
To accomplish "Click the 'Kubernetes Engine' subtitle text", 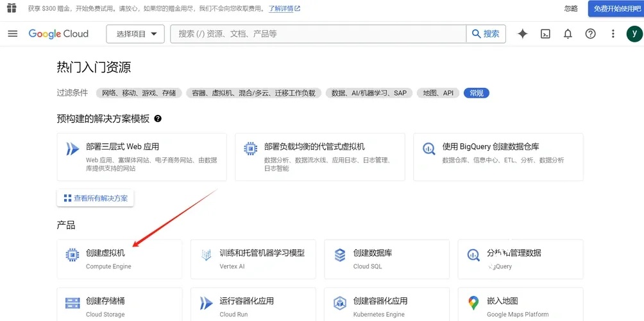I will (379, 315).
